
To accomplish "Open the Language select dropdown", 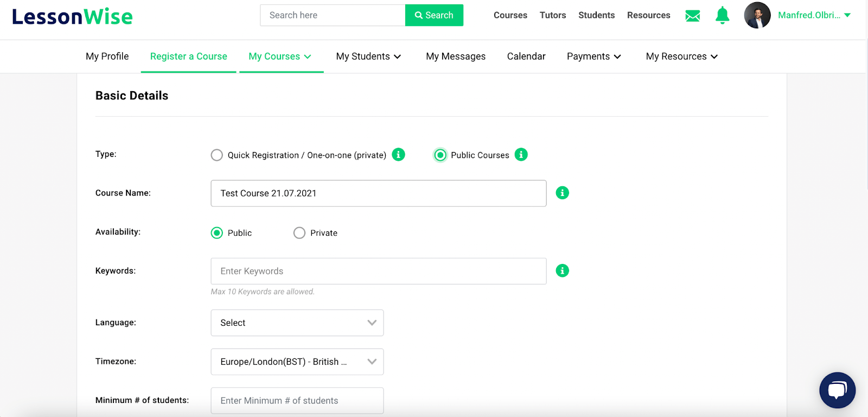I will [297, 323].
